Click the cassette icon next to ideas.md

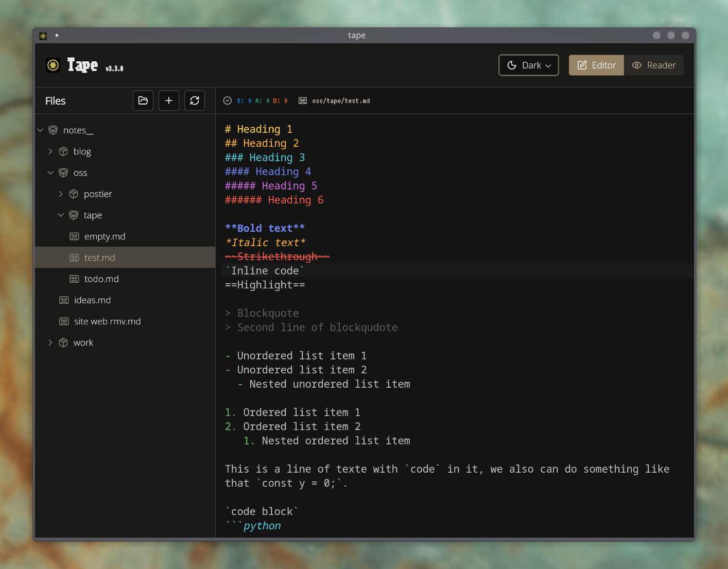click(x=64, y=300)
